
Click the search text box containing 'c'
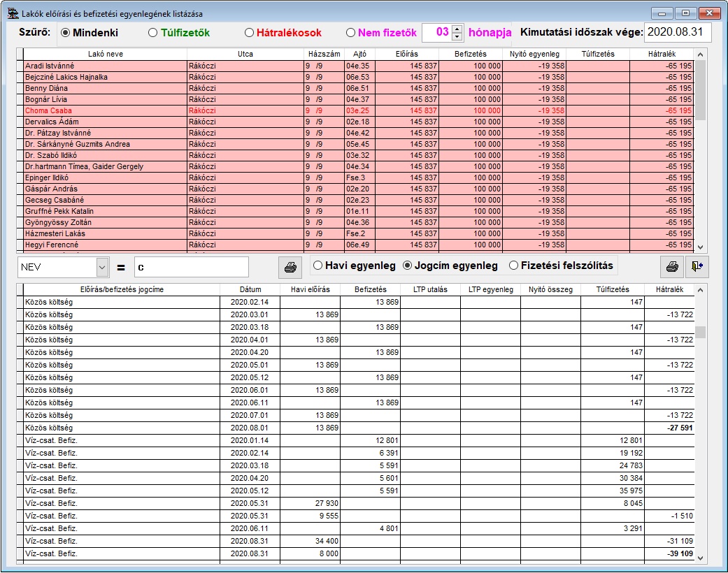click(x=191, y=266)
